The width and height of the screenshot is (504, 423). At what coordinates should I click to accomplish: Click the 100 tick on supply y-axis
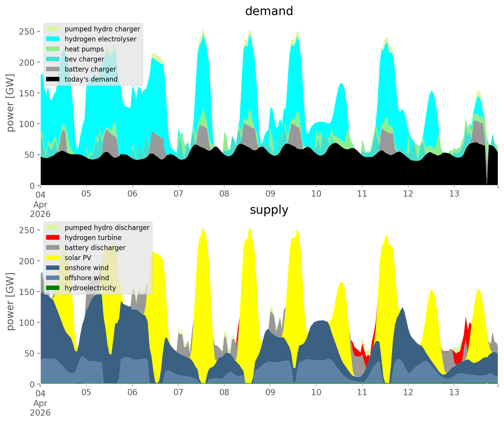point(27,322)
